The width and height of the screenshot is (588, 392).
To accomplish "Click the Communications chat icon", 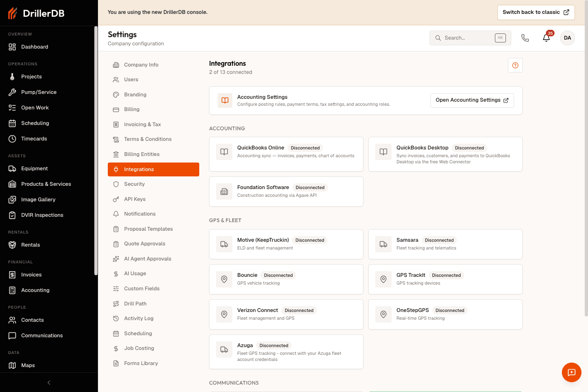I will pyautogui.click(x=12, y=336).
